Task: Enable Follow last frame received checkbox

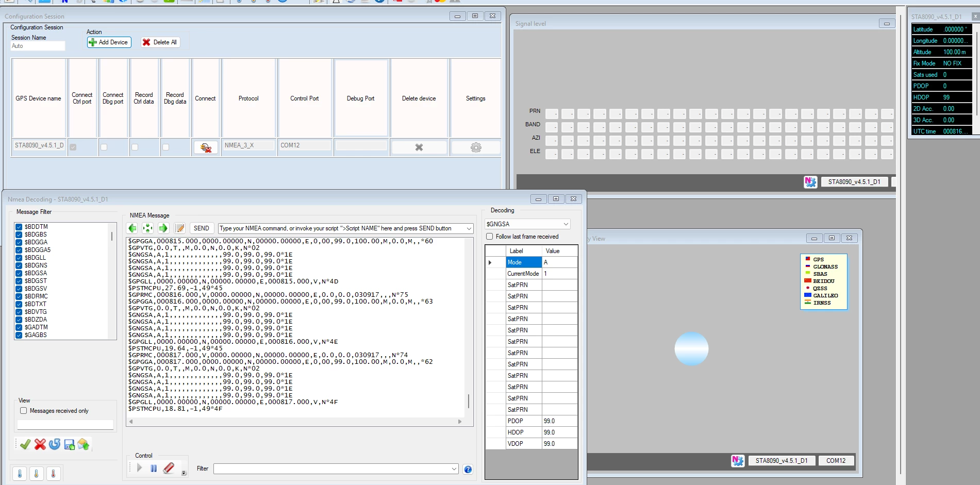Action: (x=490, y=237)
